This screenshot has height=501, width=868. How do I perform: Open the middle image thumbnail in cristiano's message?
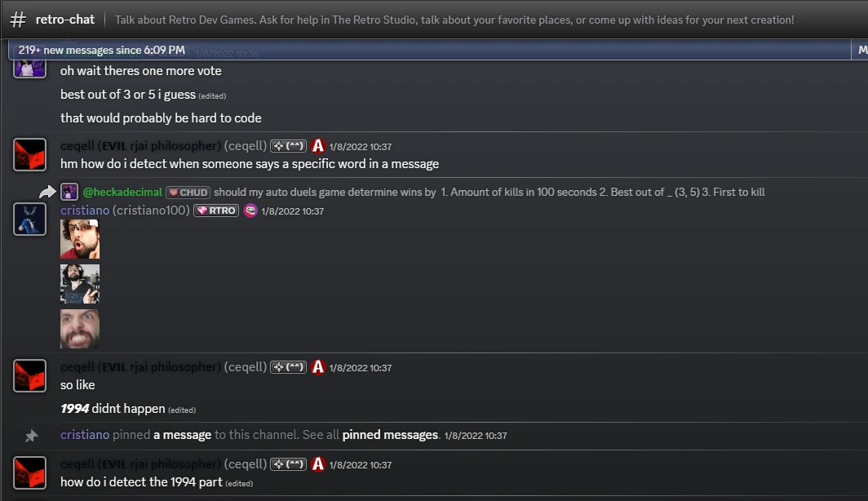point(80,284)
